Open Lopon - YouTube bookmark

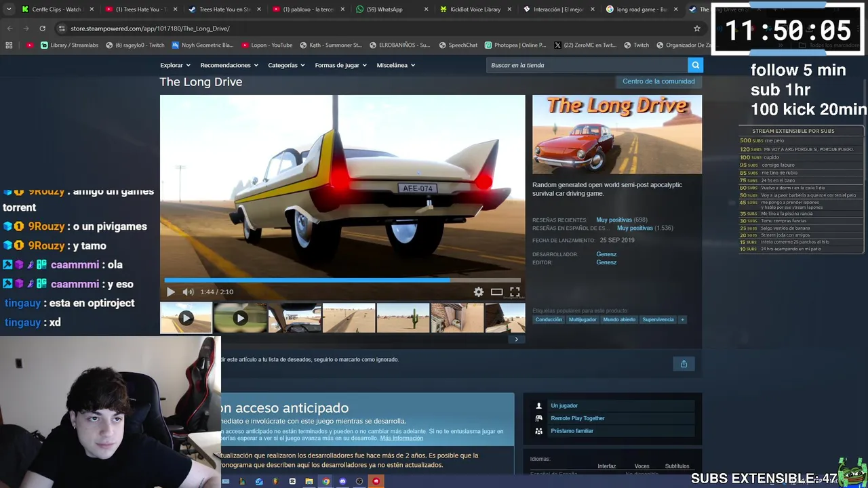pyautogui.click(x=267, y=45)
